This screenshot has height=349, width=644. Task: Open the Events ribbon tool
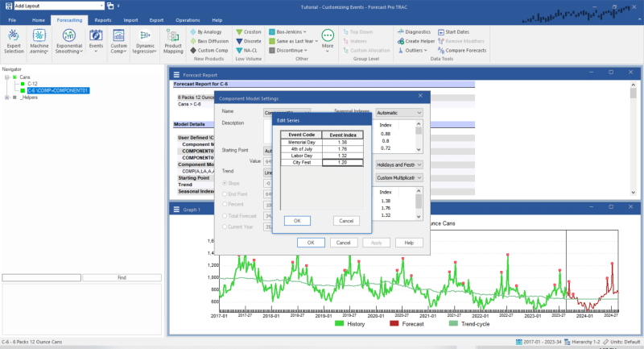click(96, 42)
